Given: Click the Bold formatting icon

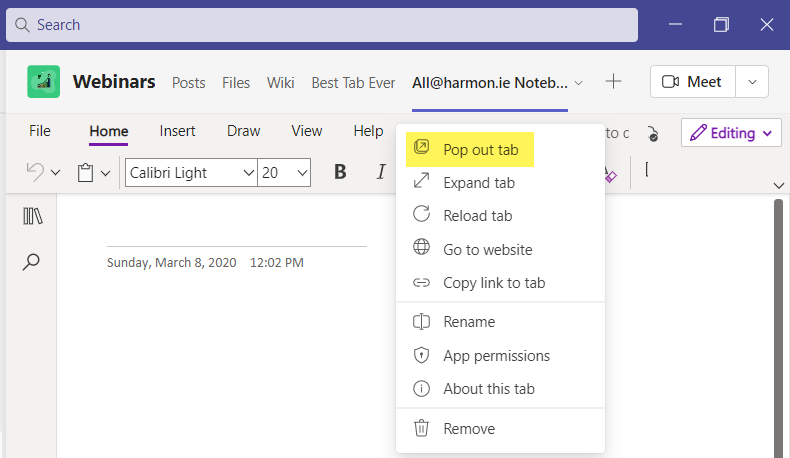Looking at the screenshot, I should point(340,172).
